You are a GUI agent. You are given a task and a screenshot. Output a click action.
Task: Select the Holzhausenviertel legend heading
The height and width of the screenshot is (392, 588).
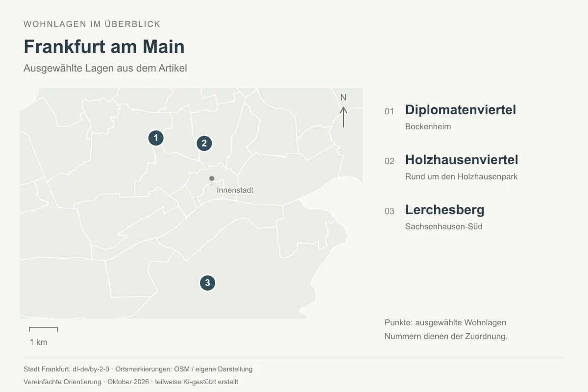click(x=462, y=160)
